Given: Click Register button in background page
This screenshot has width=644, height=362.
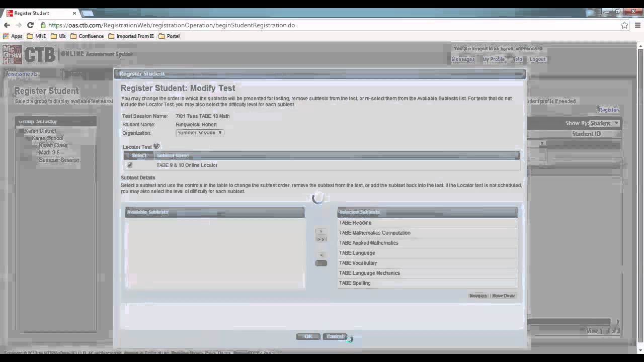Looking at the screenshot, I should pos(608,110).
